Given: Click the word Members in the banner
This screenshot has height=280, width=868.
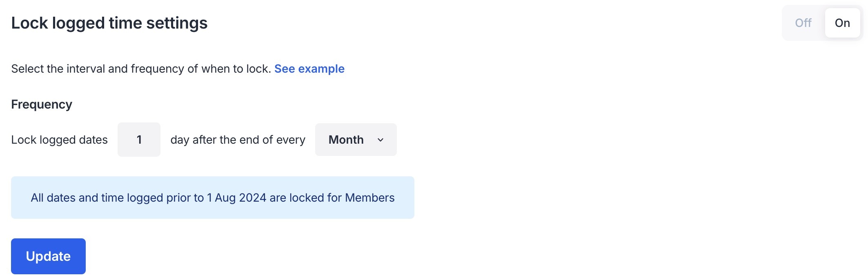Looking at the screenshot, I should pos(369,198).
